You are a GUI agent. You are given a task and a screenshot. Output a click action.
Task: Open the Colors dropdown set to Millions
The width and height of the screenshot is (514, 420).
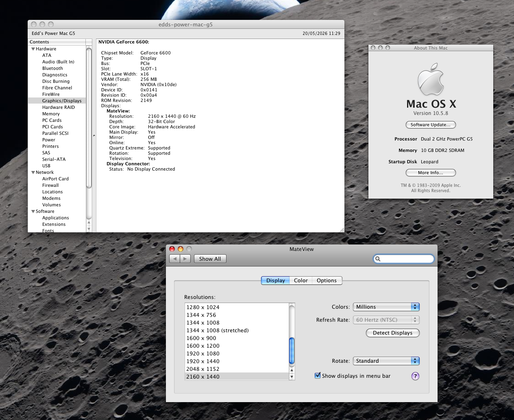coord(386,307)
